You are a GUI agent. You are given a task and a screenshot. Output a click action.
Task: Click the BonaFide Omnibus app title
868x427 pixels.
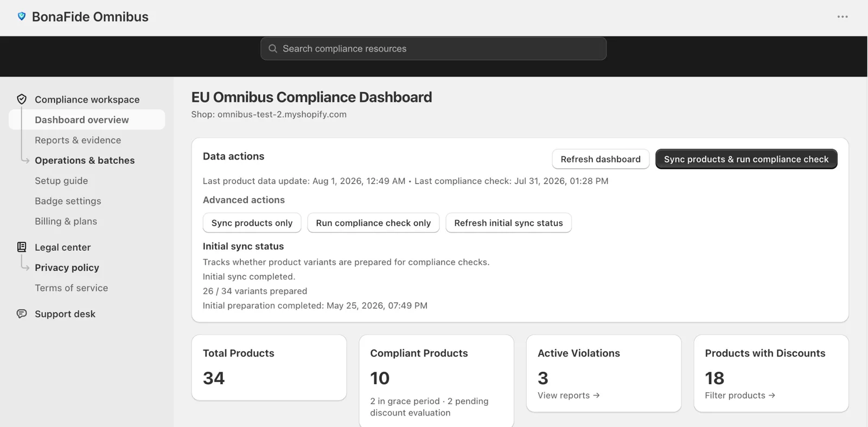tap(90, 17)
